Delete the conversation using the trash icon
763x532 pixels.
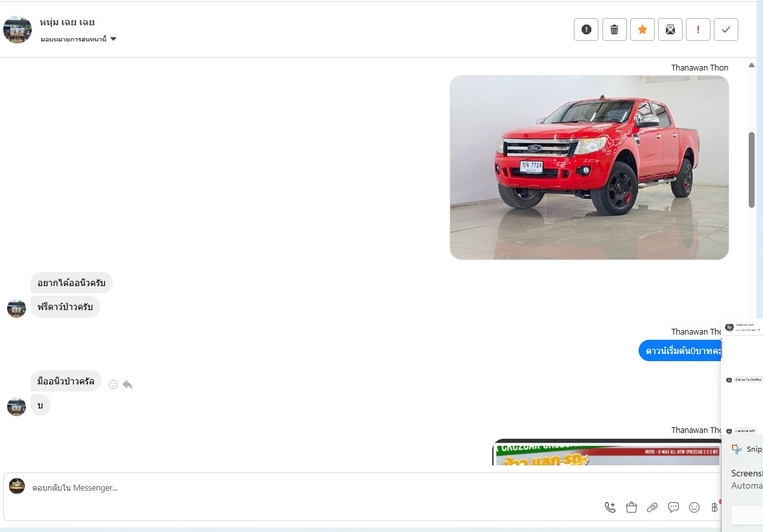point(614,30)
